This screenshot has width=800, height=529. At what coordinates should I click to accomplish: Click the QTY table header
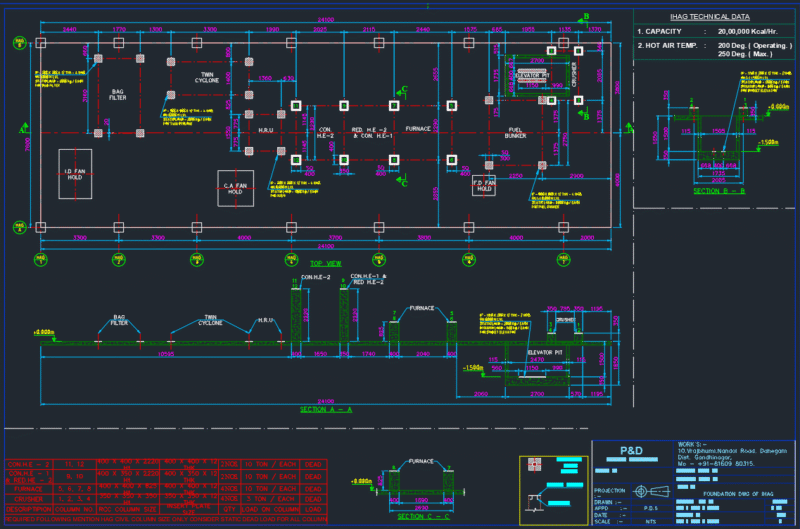(230, 509)
